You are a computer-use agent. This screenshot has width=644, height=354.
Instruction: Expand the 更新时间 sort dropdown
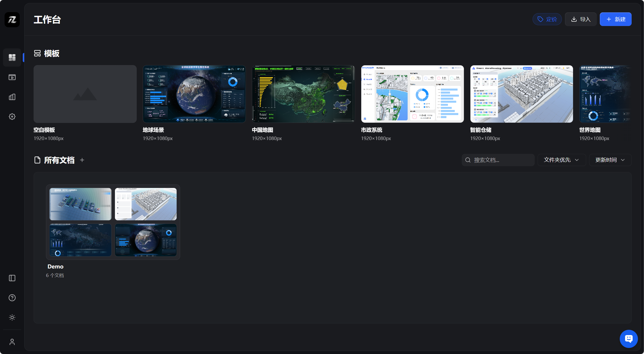610,160
